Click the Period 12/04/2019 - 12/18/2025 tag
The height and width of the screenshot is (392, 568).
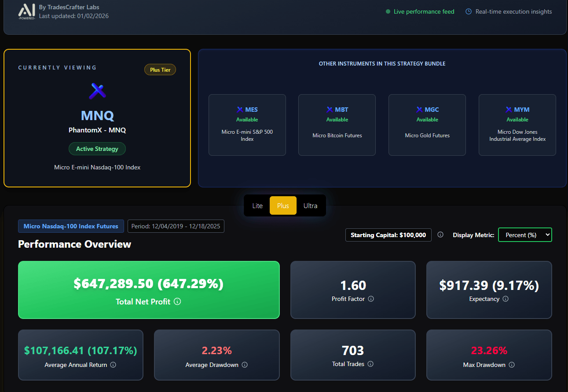[x=176, y=226]
